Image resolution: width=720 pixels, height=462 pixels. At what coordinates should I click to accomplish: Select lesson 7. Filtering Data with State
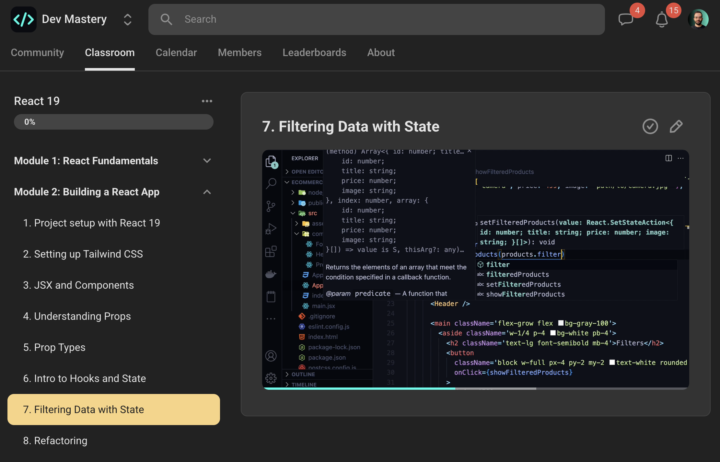(113, 409)
